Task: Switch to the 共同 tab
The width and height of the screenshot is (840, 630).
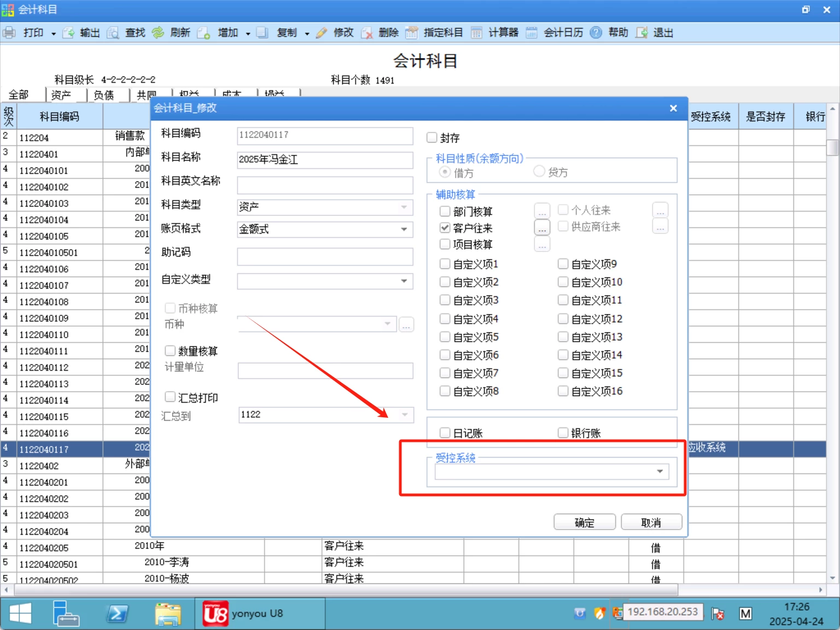Action: pyautogui.click(x=145, y=95)
